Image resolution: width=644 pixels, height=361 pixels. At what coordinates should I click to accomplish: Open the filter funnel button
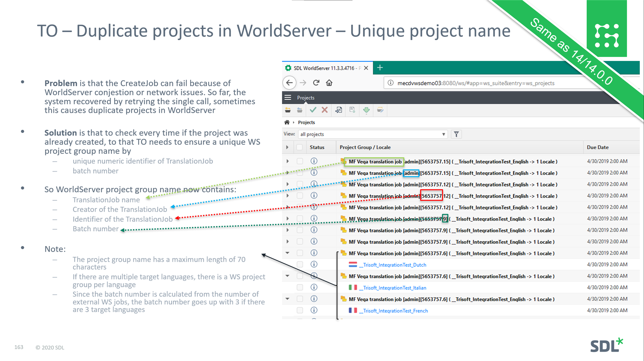point(456,134)
